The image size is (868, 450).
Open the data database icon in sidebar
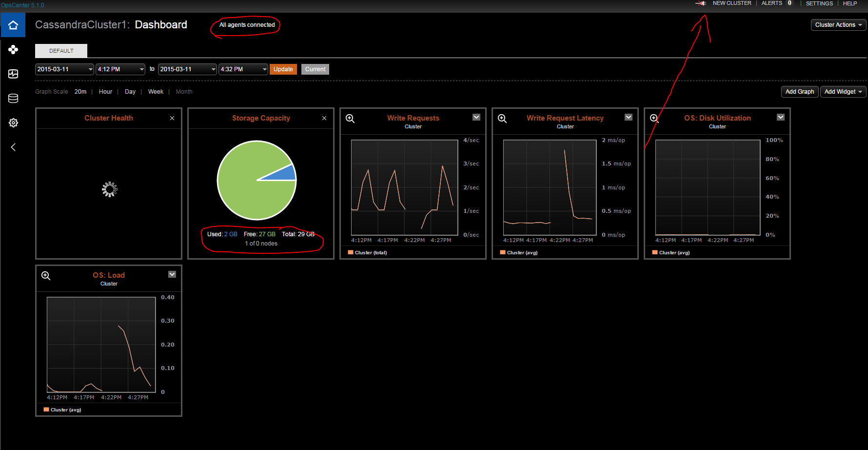(13, 98)
